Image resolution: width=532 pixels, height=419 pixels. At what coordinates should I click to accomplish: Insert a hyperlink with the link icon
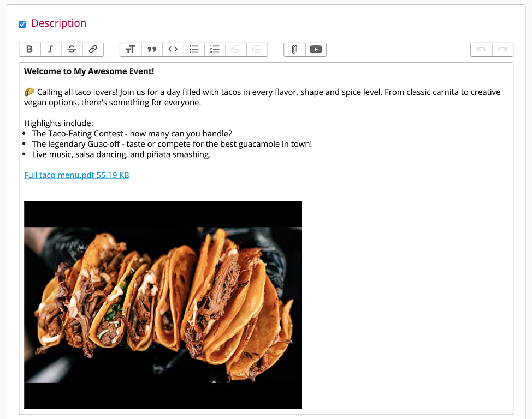[x=93, y=49]
